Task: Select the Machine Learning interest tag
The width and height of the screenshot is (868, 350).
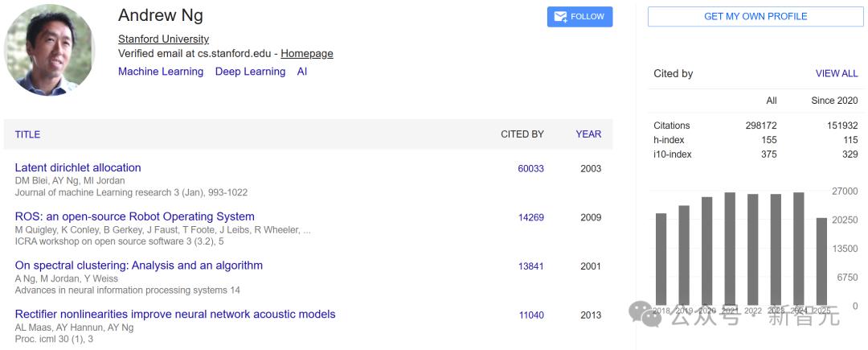Action: [161, 72]
